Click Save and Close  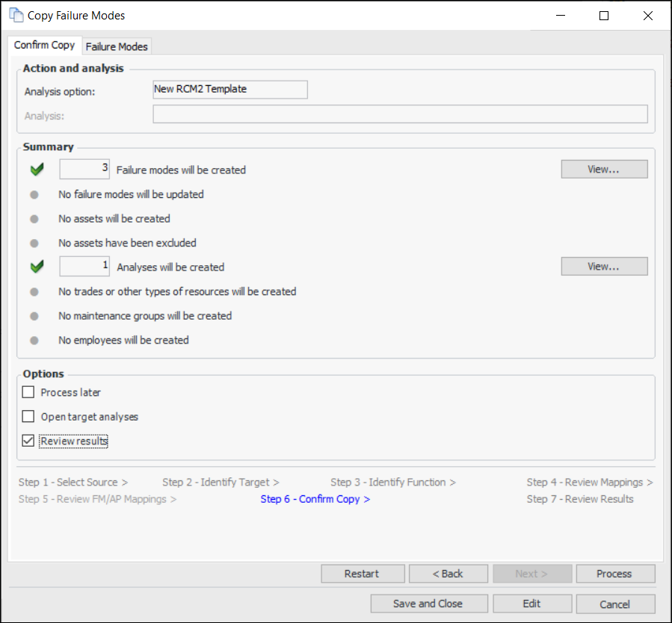tap(429, 604)
